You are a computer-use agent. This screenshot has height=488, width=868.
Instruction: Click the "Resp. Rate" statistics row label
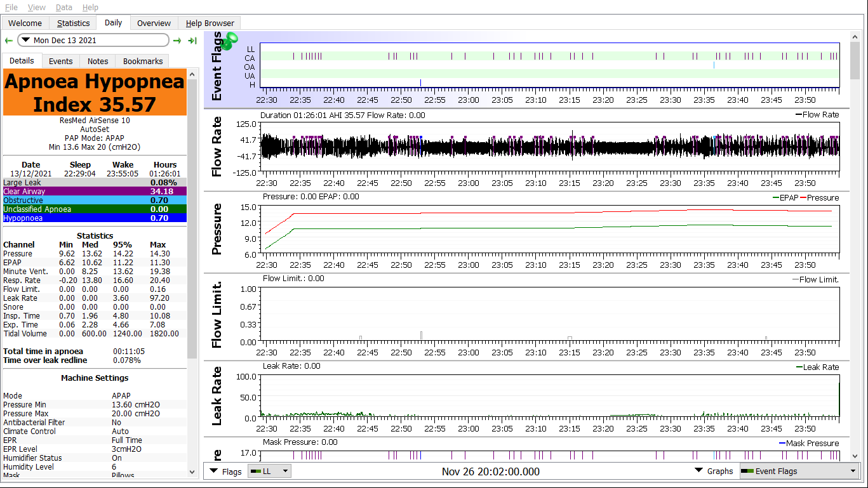point(21,280)
